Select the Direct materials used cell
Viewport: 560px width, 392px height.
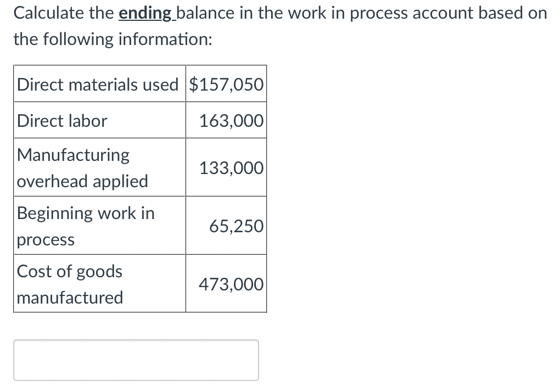coord(98,83)
